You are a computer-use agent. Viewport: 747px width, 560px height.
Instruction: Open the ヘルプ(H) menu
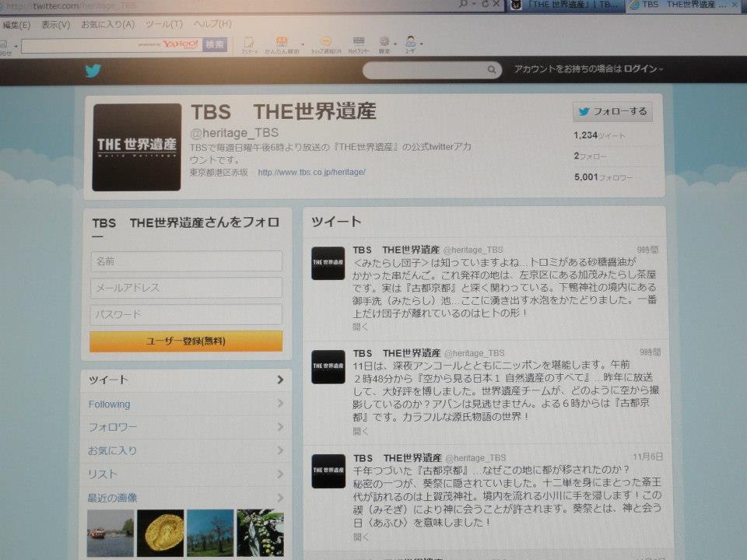pyautogui.click(x=212, y=23)
